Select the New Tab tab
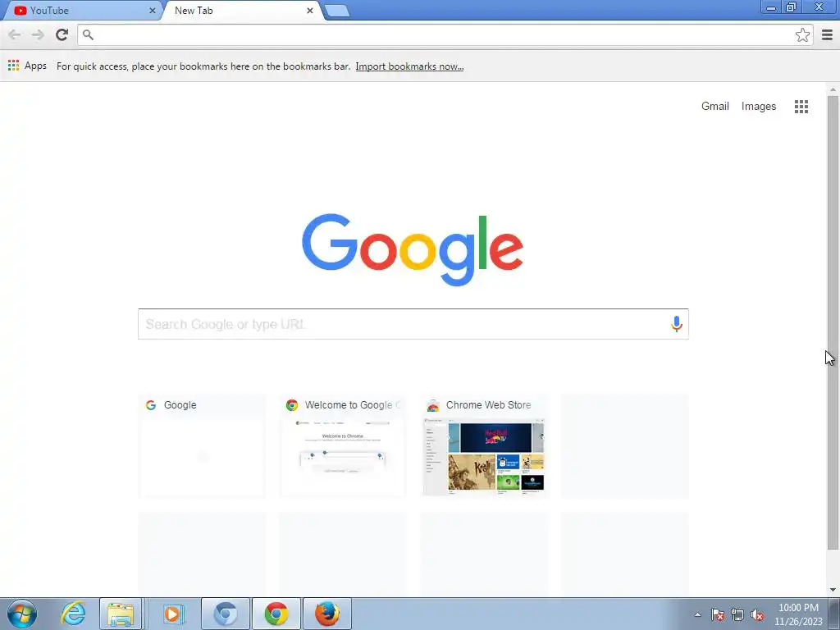 tap(241, 10)
